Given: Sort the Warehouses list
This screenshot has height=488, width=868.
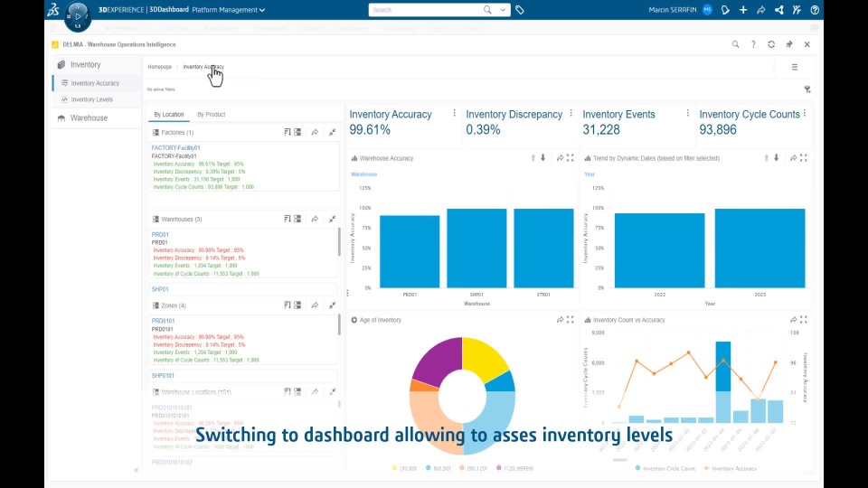Looking at the screenshot, I should pos(288,219).
